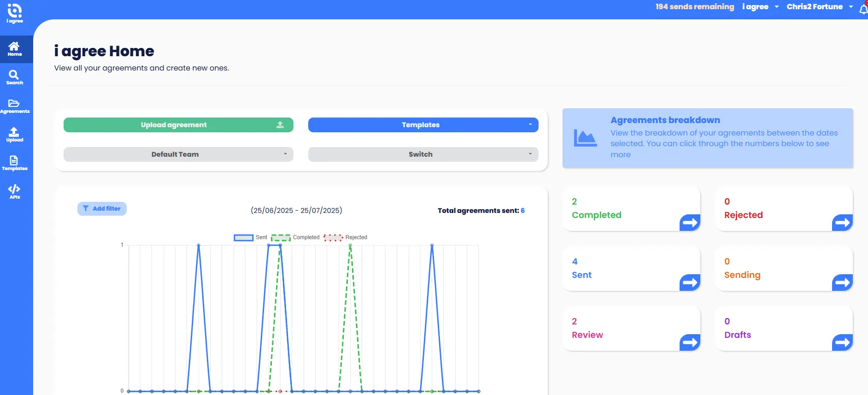Click the Completed card arrow
The image size is (868, 395).
tap(690, 223)
